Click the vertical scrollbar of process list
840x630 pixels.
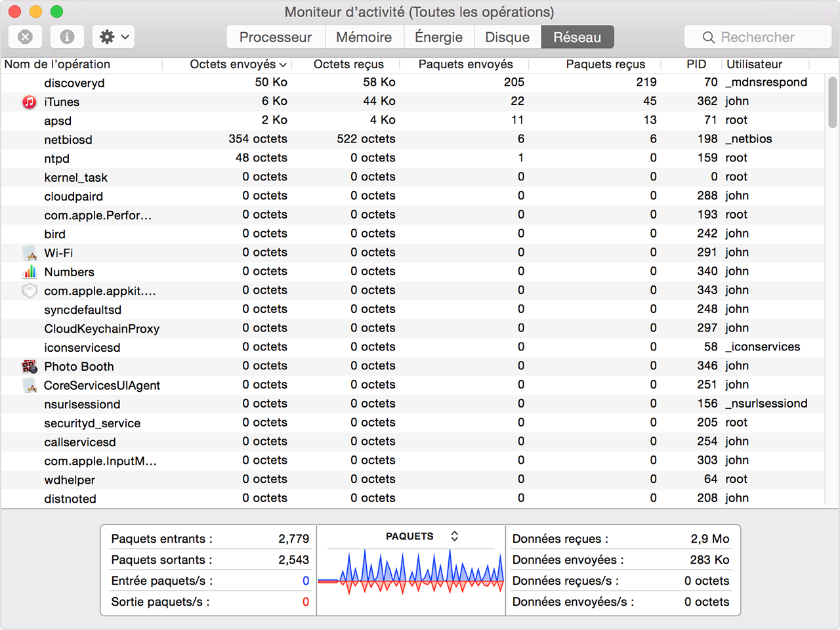coord(832,102)
